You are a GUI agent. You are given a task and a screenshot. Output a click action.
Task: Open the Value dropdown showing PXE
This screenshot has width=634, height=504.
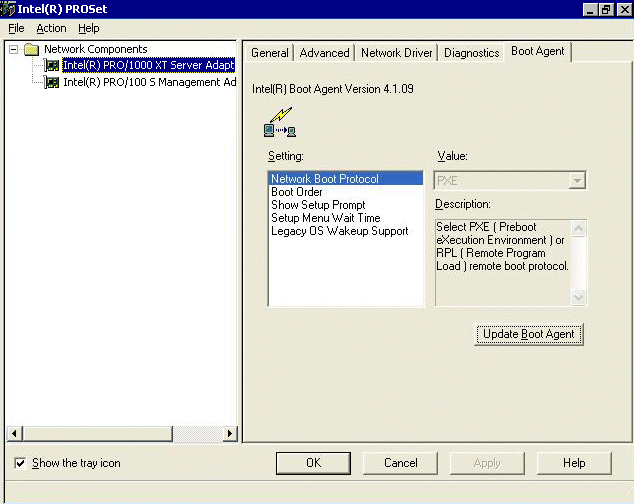576,180
